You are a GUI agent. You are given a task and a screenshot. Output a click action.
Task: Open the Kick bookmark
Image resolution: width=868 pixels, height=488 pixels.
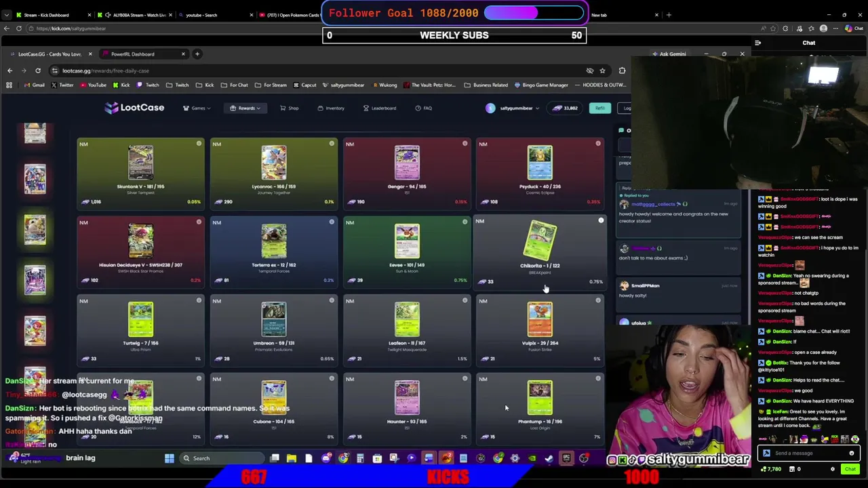[121, 85]
